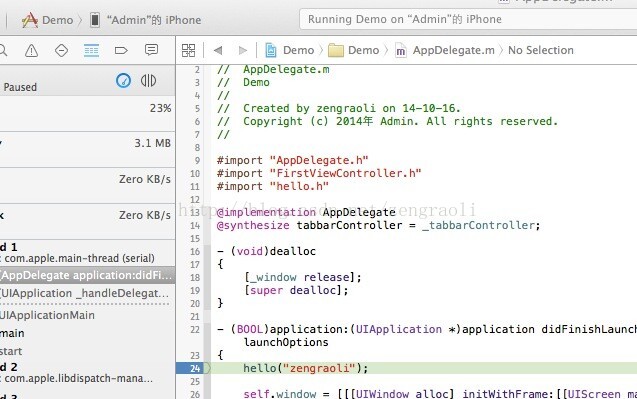Open the related items grid icon
The height and width of the screenshot is (399, 637).
pyautogui.click(x=188, y=50)
